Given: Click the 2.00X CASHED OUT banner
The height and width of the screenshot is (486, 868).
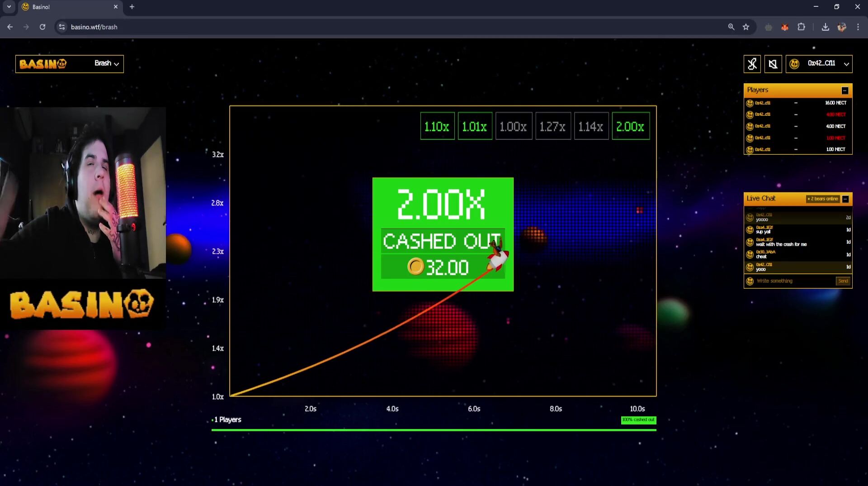Looking at the screenshot, I should coord(443,234).
